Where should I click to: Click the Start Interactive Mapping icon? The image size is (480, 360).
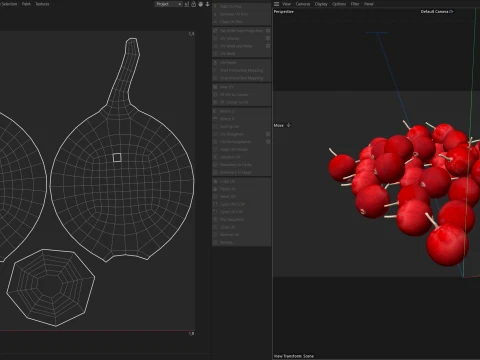(215, 70)
